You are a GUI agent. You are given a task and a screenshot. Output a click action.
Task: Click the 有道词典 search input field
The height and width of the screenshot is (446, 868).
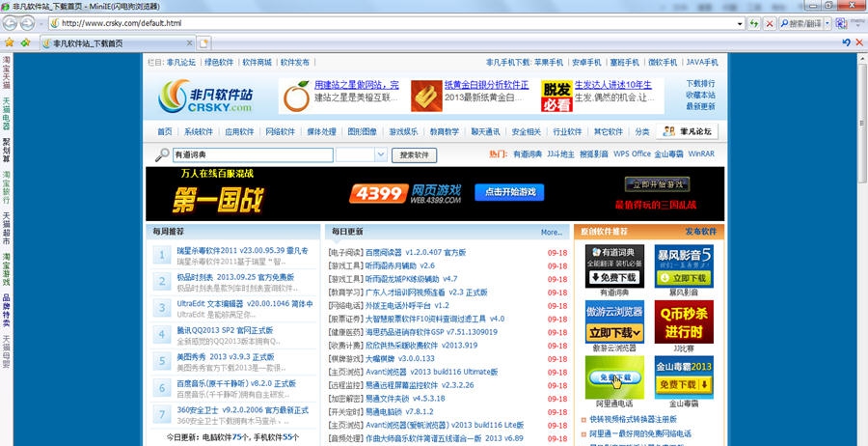[x=253, y=155]
